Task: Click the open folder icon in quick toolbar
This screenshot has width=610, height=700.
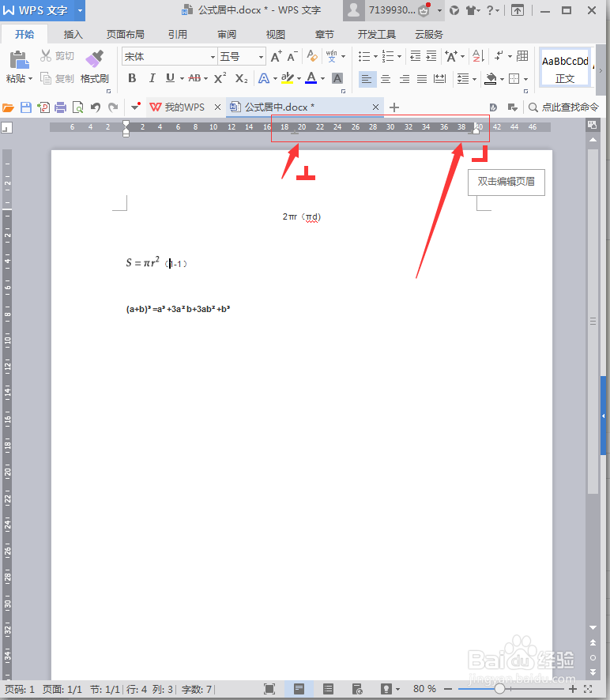Action: (9, 107)
